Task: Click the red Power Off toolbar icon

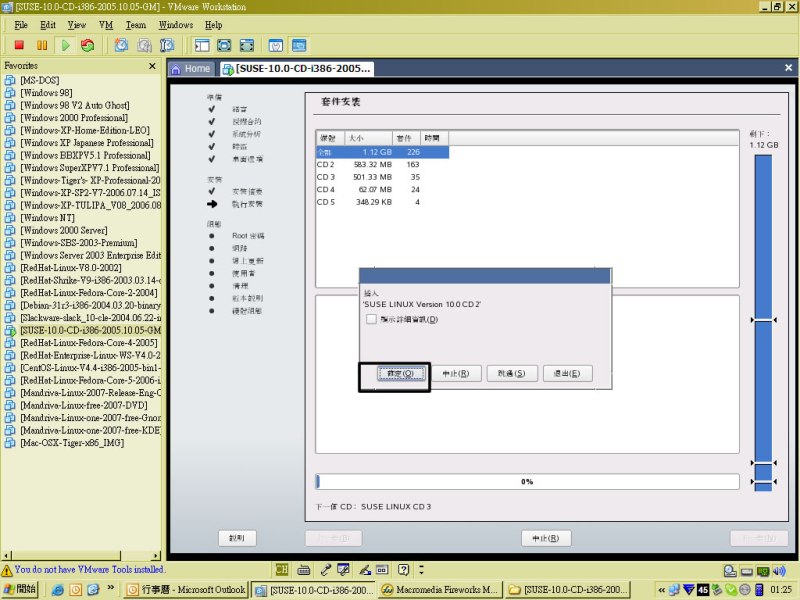Action: point(19,45)
